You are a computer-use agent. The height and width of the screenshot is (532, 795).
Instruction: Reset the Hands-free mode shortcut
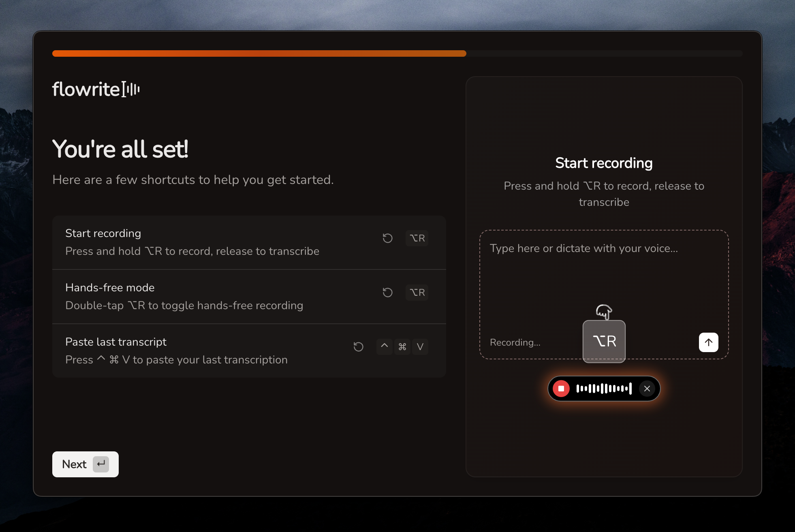(x=387, y=293)
